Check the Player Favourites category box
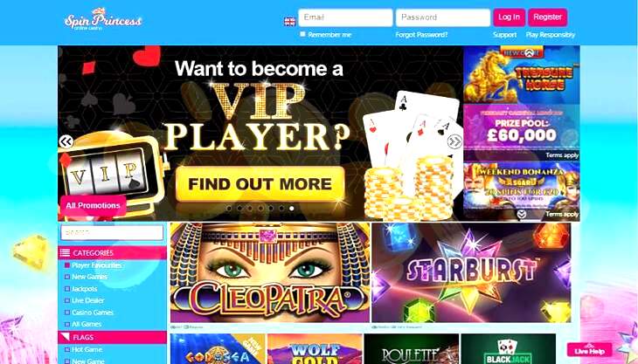Viewport: 638px width, 364px height. click(67, 265)
